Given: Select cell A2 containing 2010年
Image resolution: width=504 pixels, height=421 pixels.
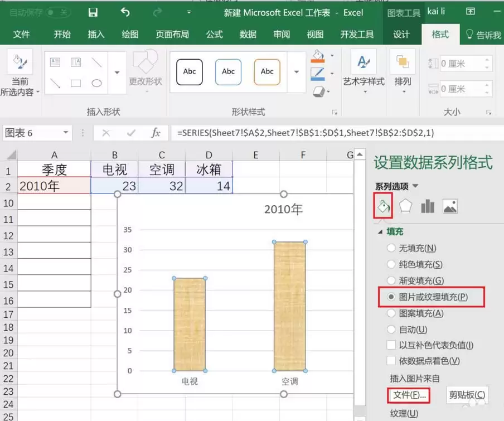Looking at the screenshot, I should [x=54, y=186].
